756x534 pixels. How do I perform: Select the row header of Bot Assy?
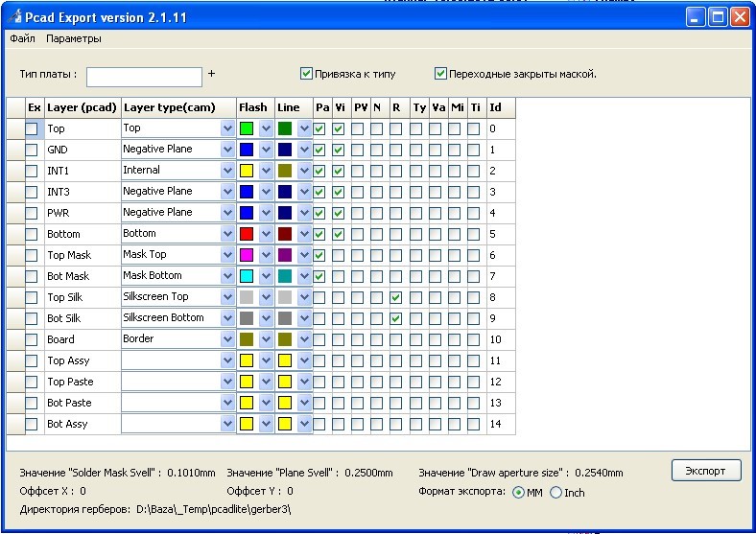pyautogui.click(x=15, y=424)
